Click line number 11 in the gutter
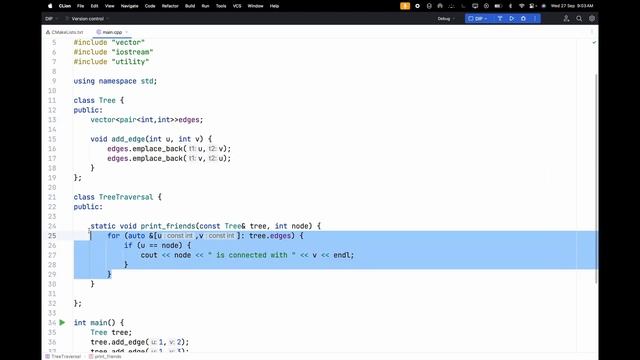Viewport: 640px width, 360px height. point(52,100)
